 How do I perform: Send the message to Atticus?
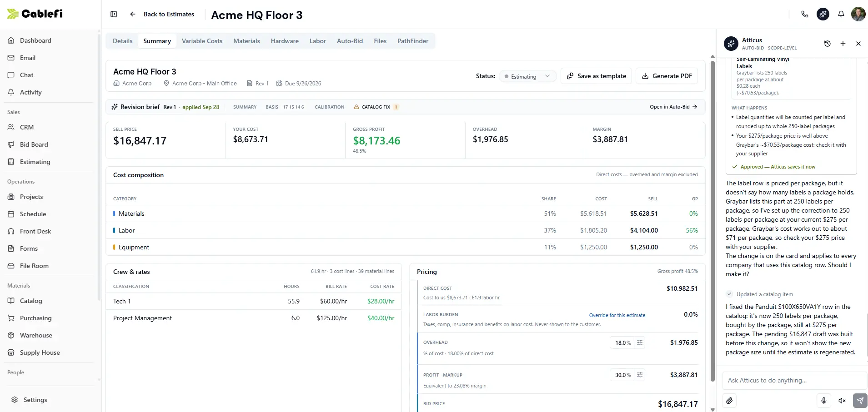coord(860,401)
